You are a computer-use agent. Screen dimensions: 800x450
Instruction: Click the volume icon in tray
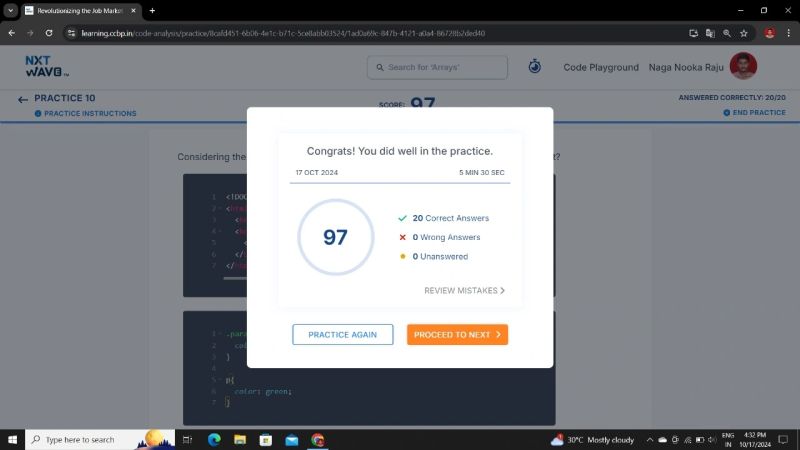[x=712, y=439]
